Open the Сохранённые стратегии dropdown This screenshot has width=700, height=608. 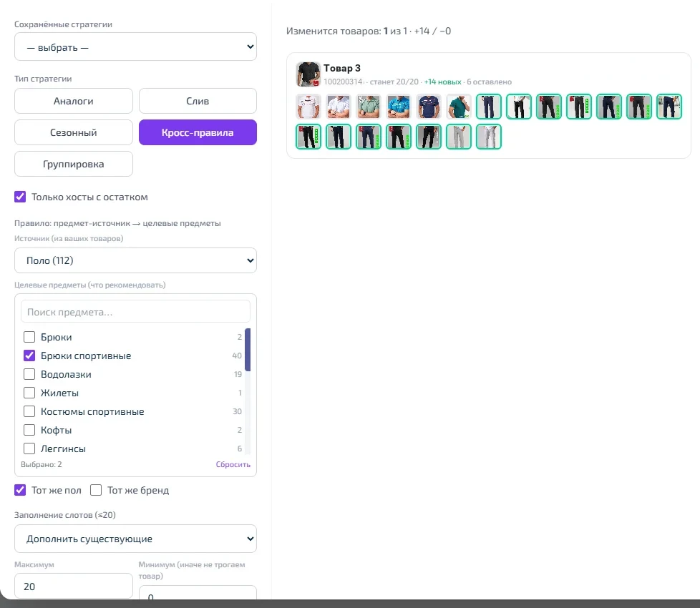coord(136,46)
